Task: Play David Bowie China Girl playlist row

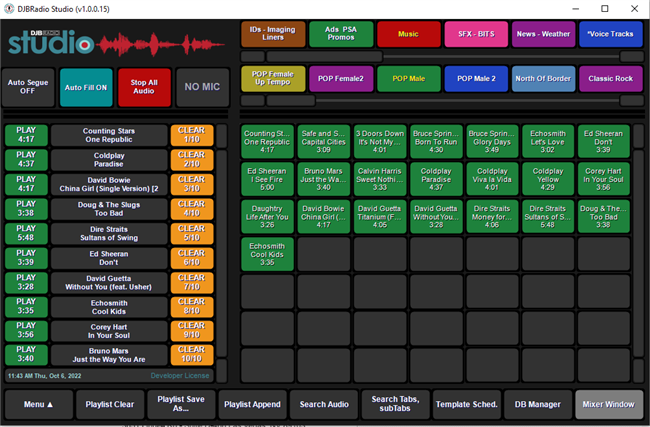Action: pos(26,184)
